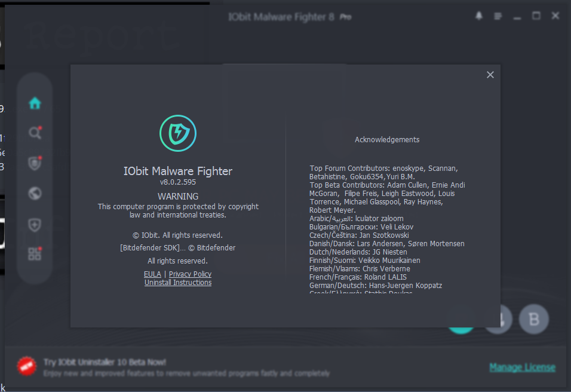The width and height of the screenshot is (571, 392).
Task: Open the Protect shield sidebar icon
Action: point(35,163)
